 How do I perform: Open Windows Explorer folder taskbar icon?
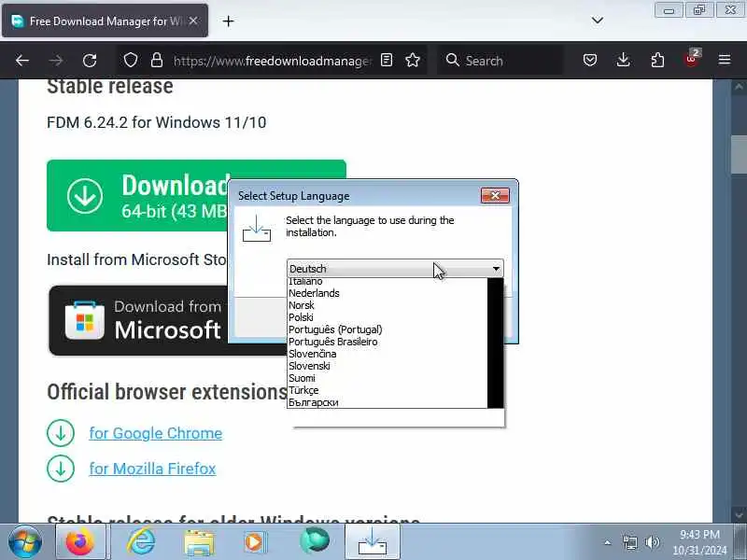(x=199, y=542)
